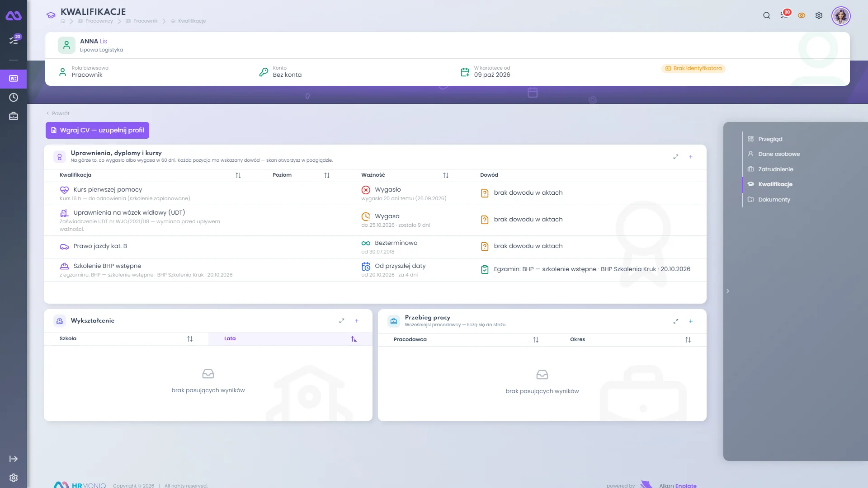Click proof icon for Prawo jazdy kat. B
The height and width of the screenshot is (488, 868).
coord(485,247)
